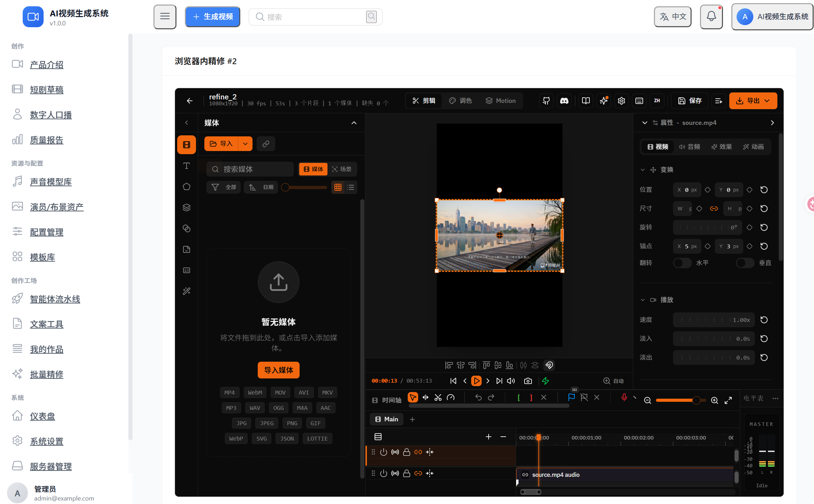Collapse the 媒体 panel chevron
Image resolution: width=814 pixels, height=504 pixels.
[x=354, y=123]
